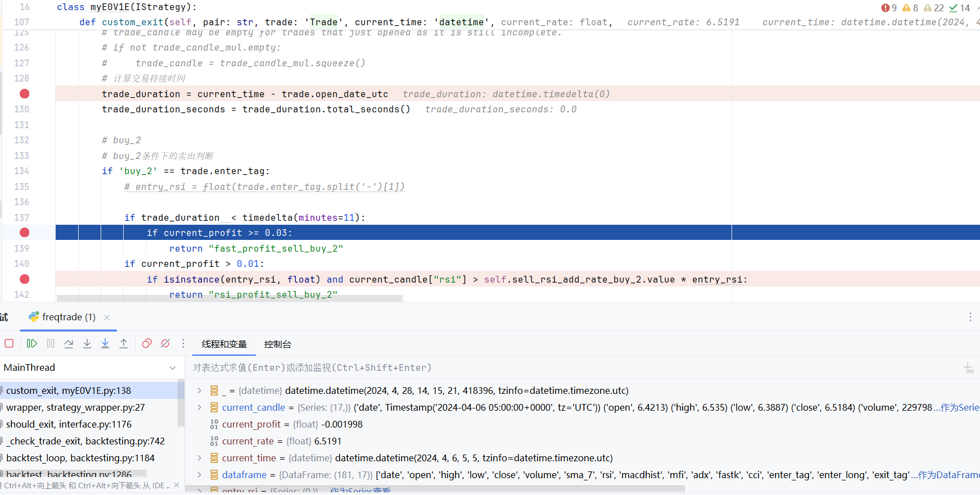Mute all breakpoints

pyautogui.click(x=165, y=343)
